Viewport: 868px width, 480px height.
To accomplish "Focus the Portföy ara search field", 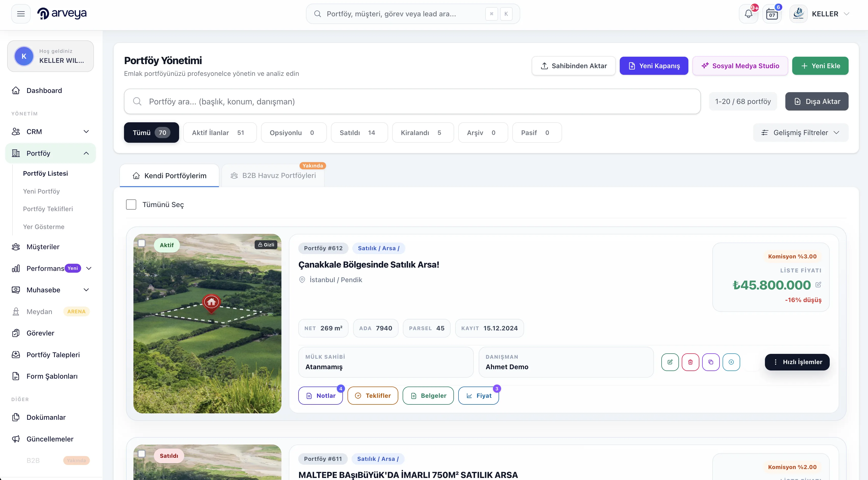I will (412, 101).
